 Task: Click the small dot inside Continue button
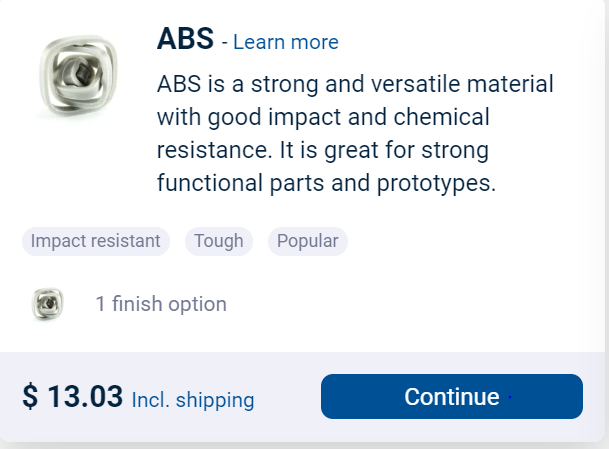[x=510, y=397]
